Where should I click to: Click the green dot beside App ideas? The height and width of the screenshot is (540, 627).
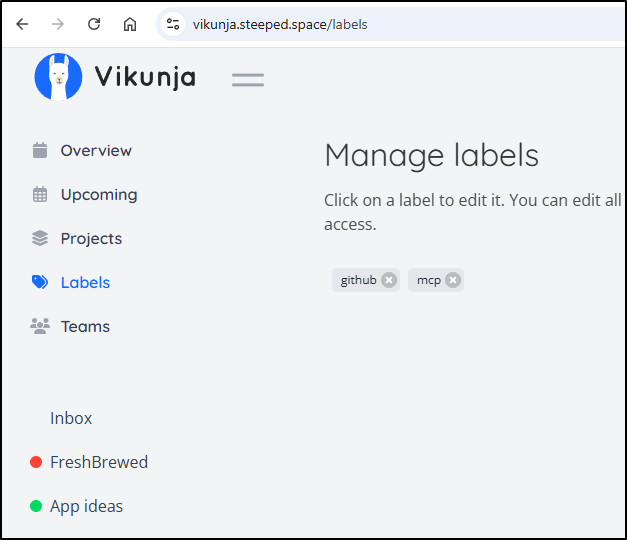(36, 506)
